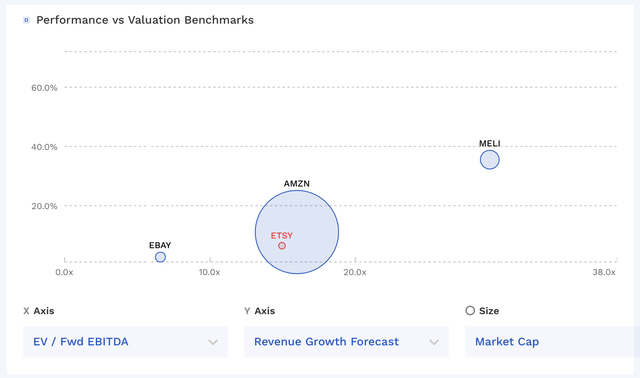This screenshot has width=640, height=378.
Task: Click the 20.0x x-axis label
Action: (355, 272)
